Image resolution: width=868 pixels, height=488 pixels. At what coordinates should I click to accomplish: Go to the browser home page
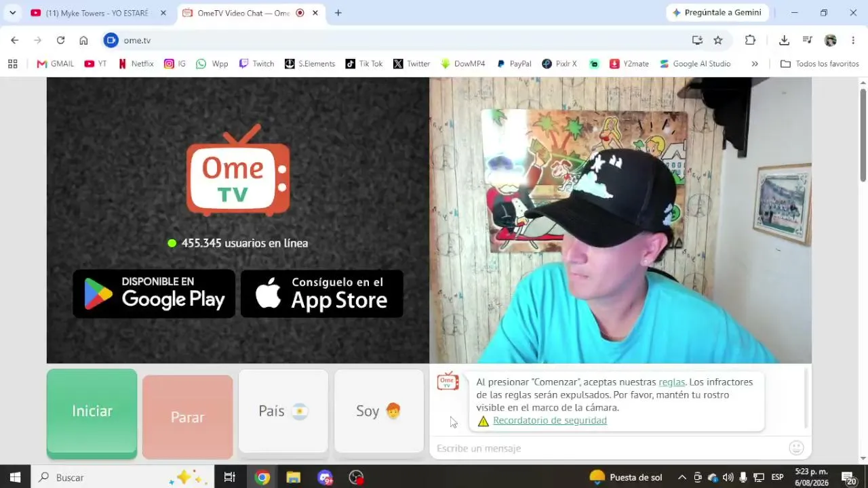click(x=83, y=41)
